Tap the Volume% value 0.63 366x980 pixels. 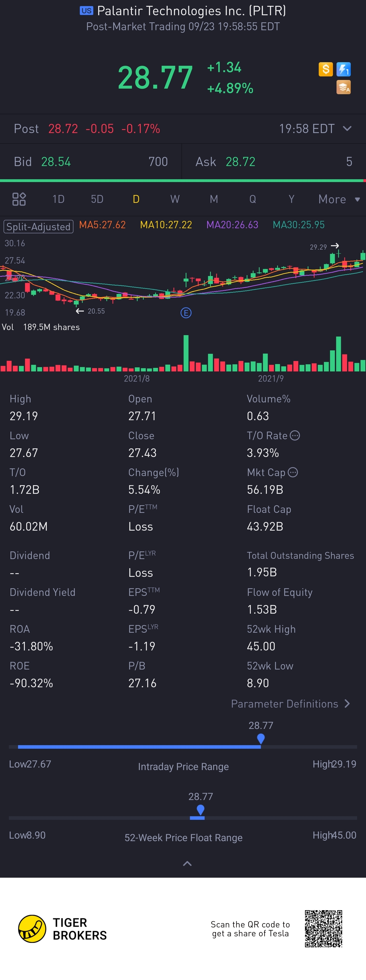pyautogui.click(x=258, y=416)
